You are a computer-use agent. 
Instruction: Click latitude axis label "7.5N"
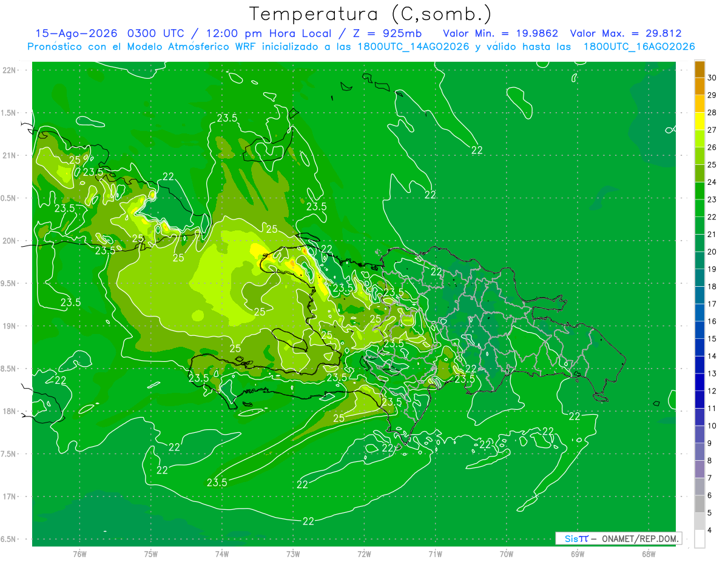pyautogui.click(x=8, y=454)
